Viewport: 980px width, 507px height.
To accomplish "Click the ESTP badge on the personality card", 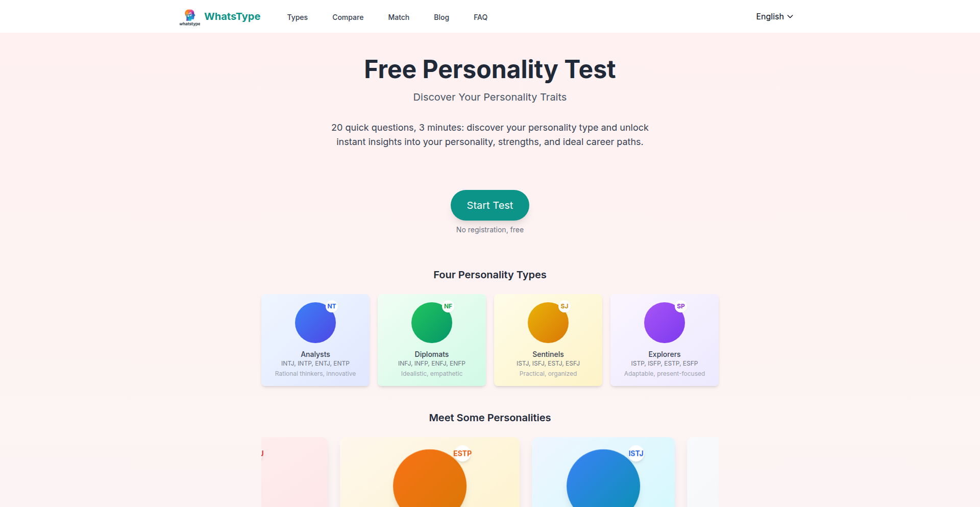I will click(x=462, y=453).
